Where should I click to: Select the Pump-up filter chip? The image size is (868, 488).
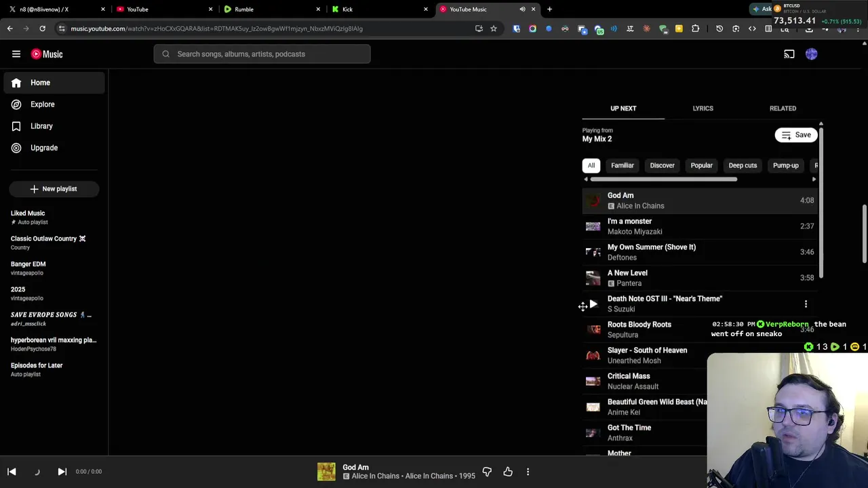(x=785, y=165)
